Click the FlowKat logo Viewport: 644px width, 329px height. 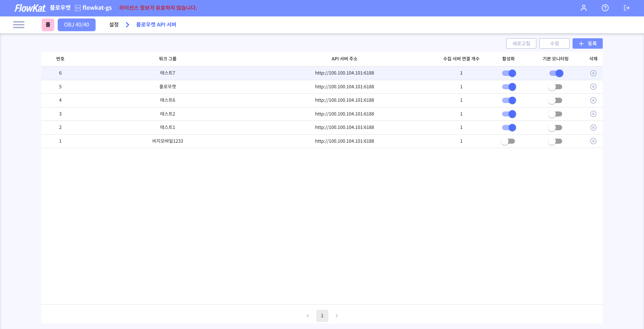point(30,8)
